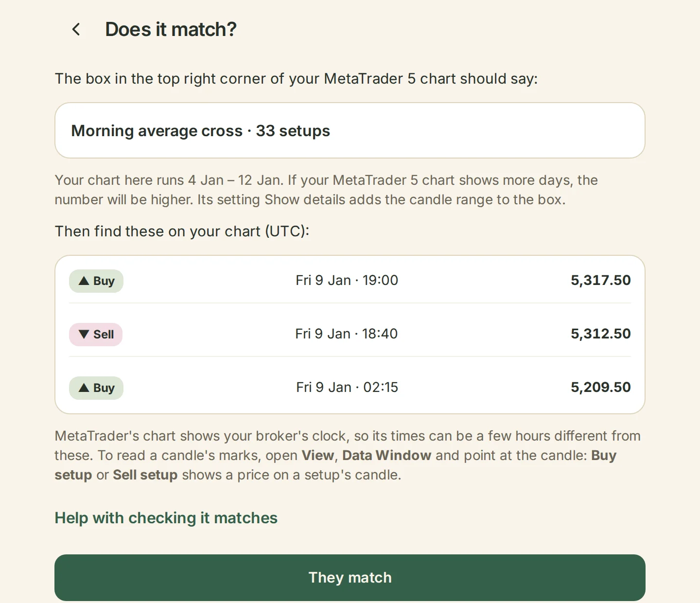
Task: Click the Buy badge for 02:15 setup
Action: (x=96, y=388)
